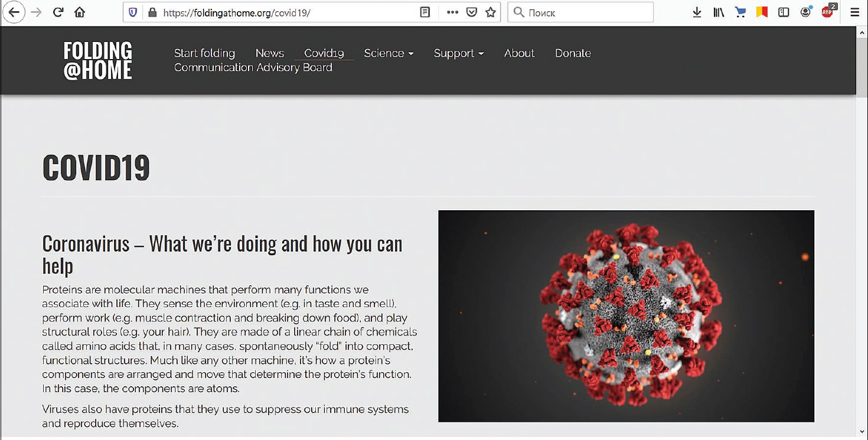Select Start folding in site navigation

pyautogui.click(x=204, y=53)
